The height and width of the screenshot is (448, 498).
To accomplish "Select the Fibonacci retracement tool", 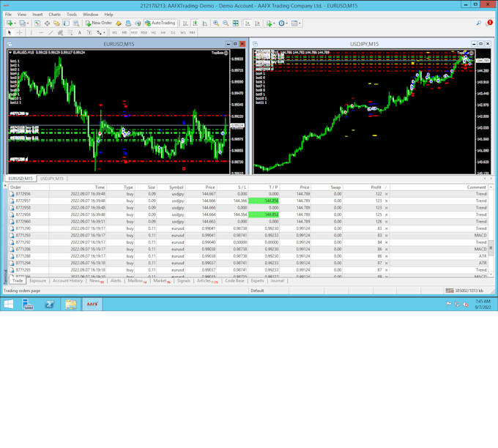I will tap(70, 32).
